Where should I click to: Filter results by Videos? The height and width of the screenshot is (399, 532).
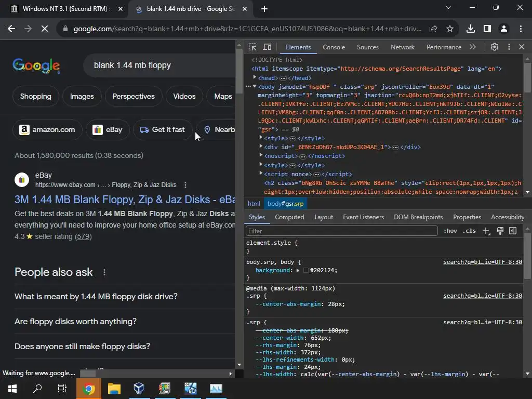tap(184, 96)
